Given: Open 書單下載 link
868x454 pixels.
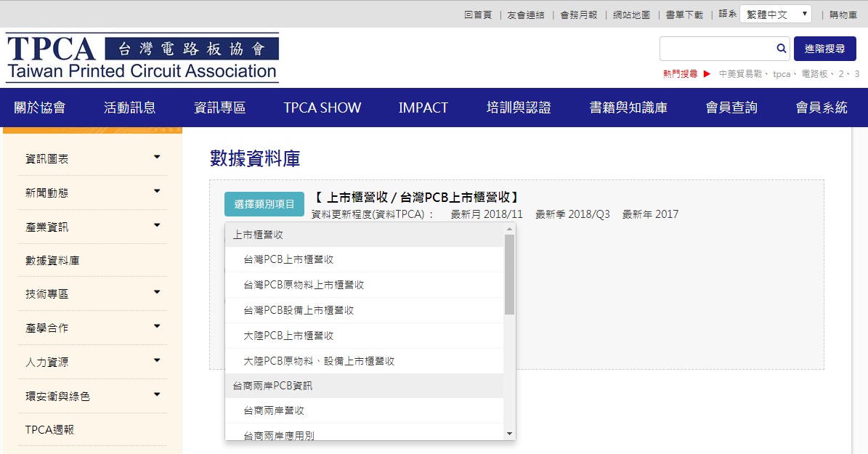Looking at the screenshot, I should point(684,15).
